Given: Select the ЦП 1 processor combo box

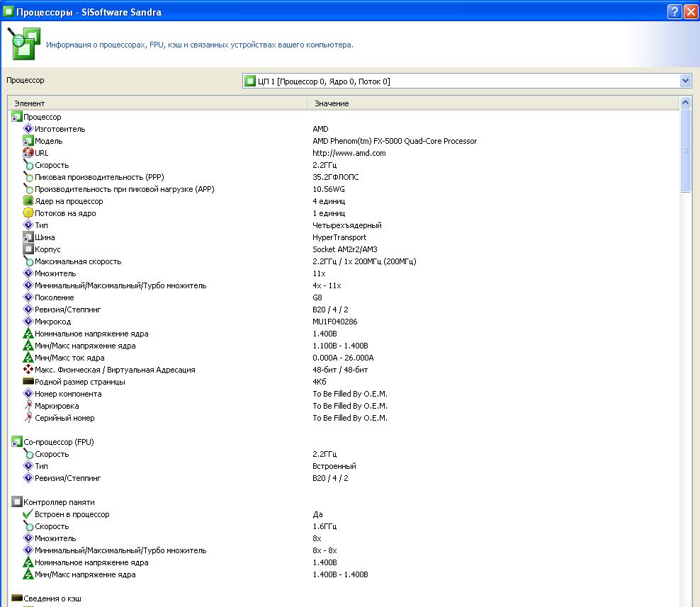Looking at the screenshot, I should point(467,81).
